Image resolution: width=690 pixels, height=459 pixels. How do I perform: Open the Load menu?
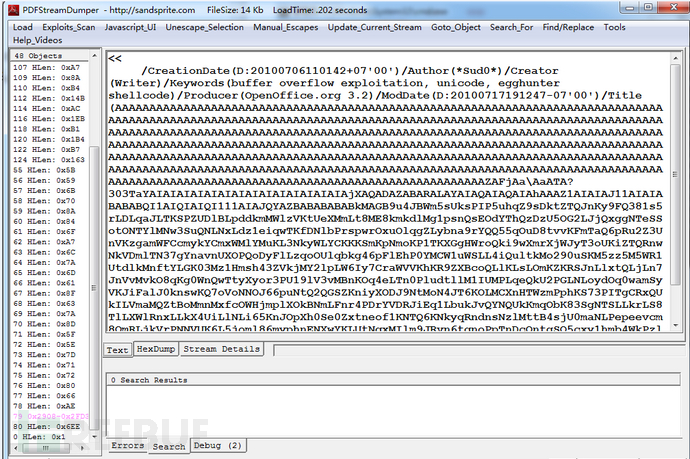(22, 27)
